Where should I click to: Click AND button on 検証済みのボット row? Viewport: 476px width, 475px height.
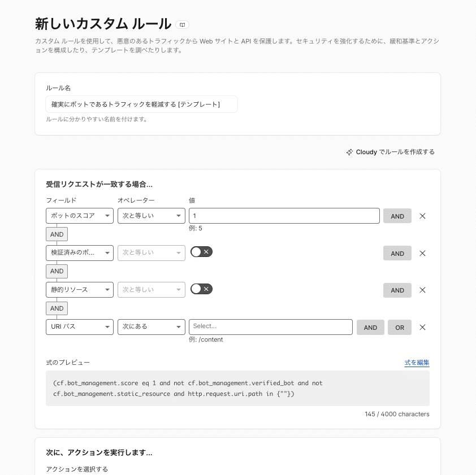(x=397, y=253)
